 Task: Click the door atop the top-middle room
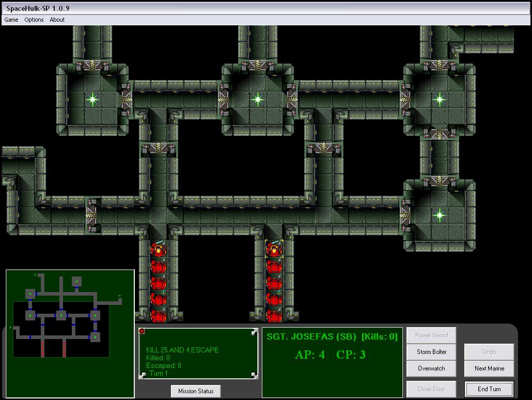258,65
